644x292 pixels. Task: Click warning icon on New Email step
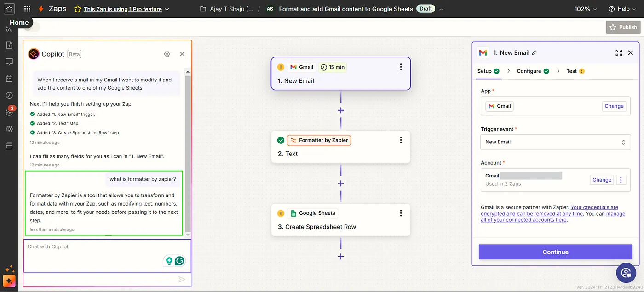281,67
